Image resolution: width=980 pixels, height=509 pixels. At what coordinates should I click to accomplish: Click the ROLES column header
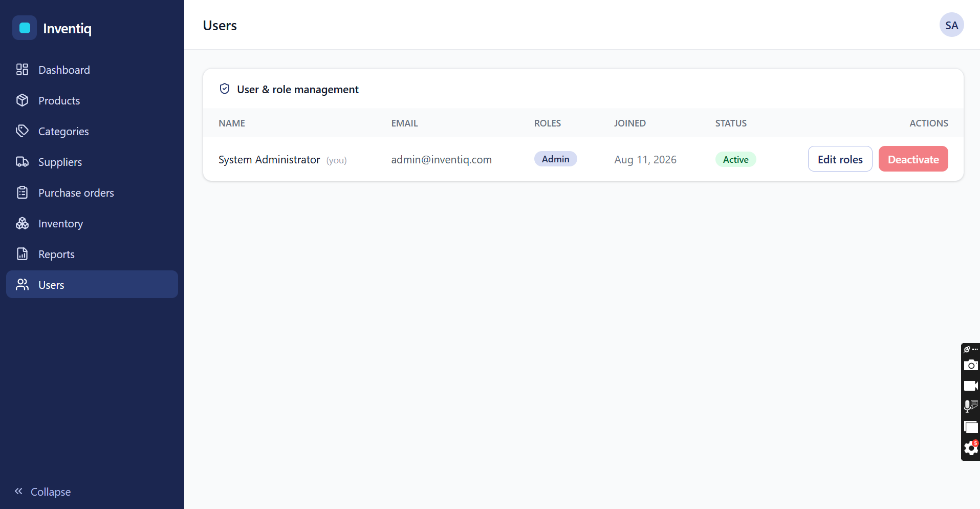click(x=548, y=123)
